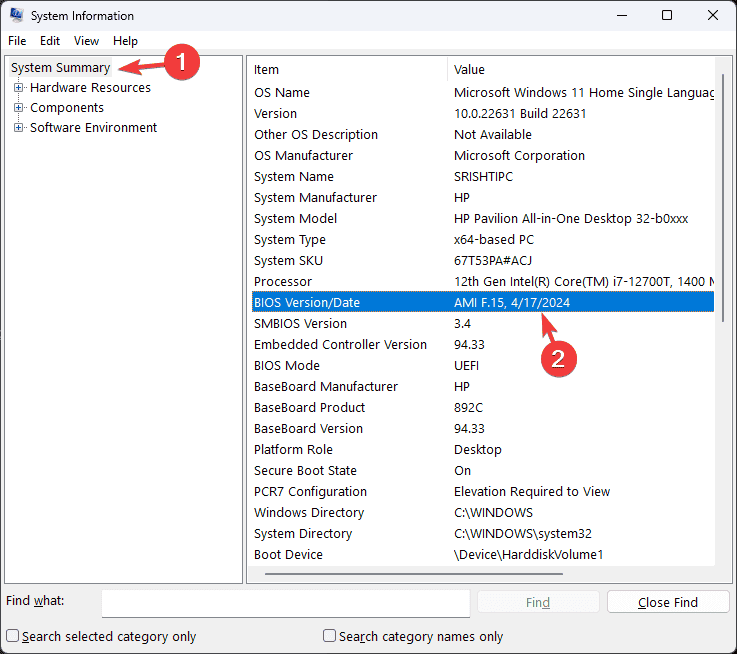
Task: Open the View menu
Action: coord(86,41)
